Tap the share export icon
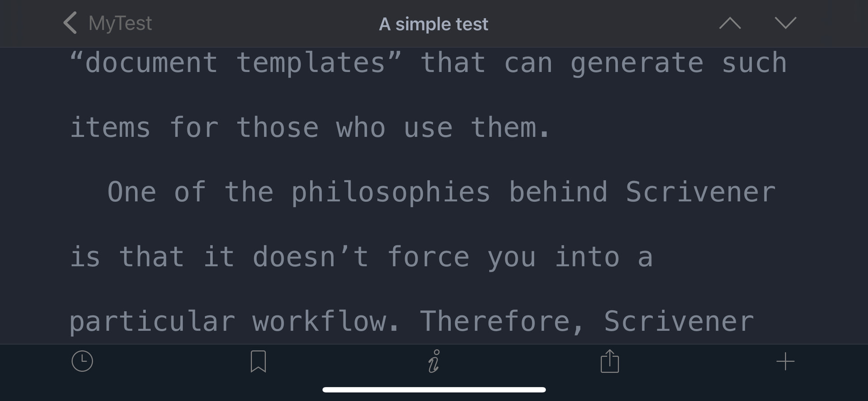 (x=609, y=361)
